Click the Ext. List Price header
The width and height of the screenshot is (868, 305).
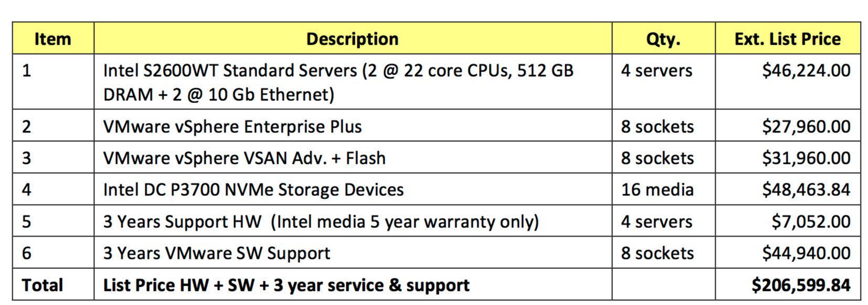click(788, 38)
